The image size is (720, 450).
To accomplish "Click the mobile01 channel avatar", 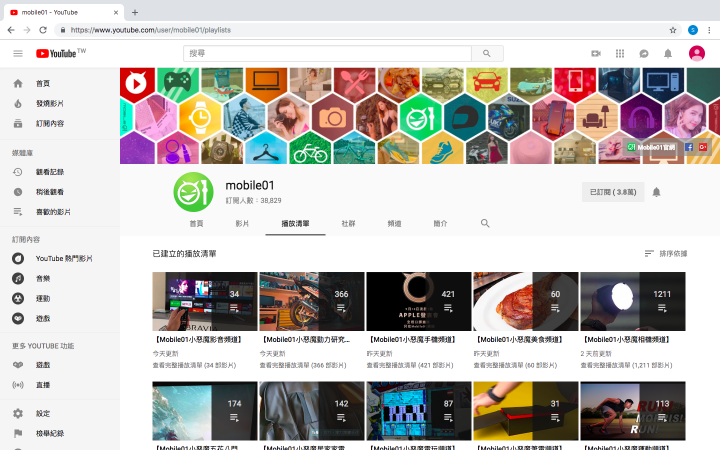I will (193, 192).
